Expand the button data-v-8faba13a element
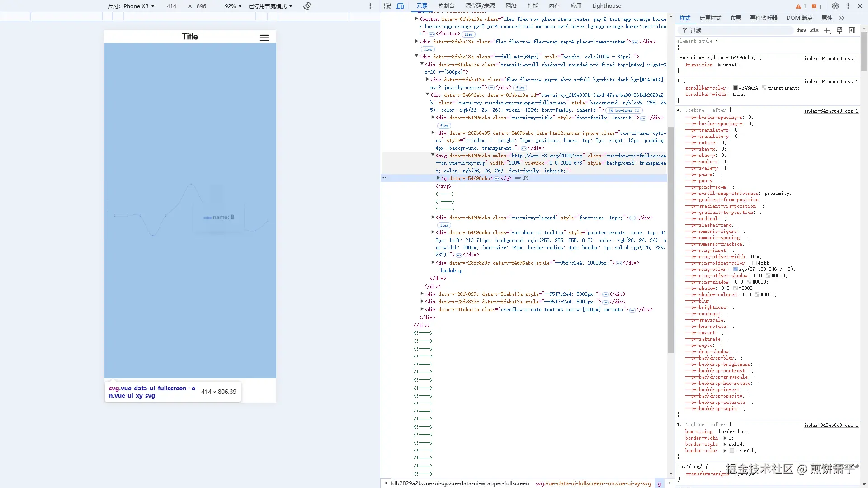 pyautogui.click(x=416, y=19)
